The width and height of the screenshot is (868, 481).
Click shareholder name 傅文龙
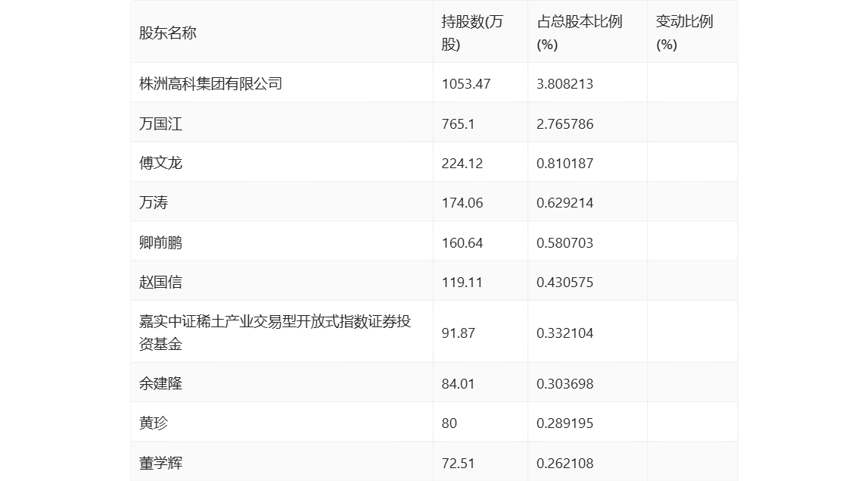(x=160, y=163)
